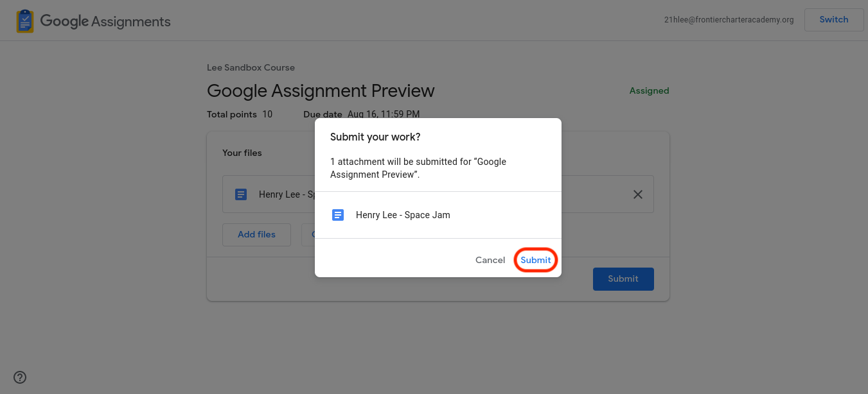Select the Lee Sandbox Course label
Screen dimensions: 868x394
[251, 67]
